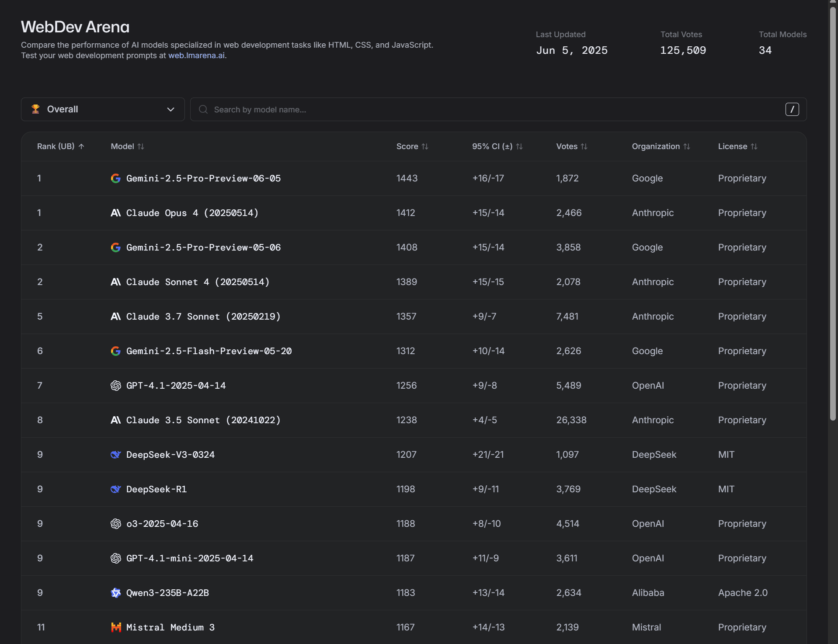Sort by the License column header
This screenshot has height=644, width=838.
tap(737, 146)
